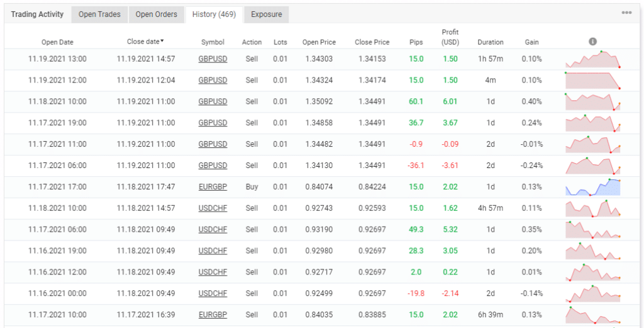
Task: Sort trades by Duration column header
Action: coord(490,42)
